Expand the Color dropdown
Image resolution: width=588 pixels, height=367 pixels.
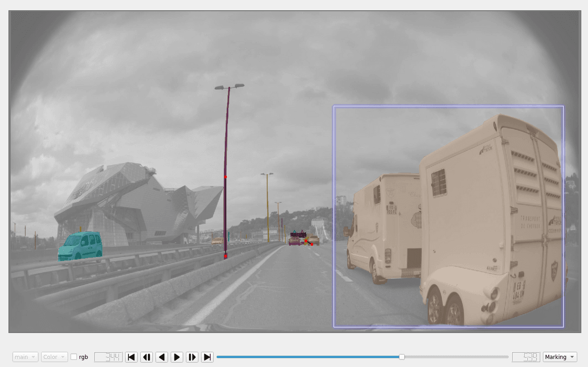(54, 357)
